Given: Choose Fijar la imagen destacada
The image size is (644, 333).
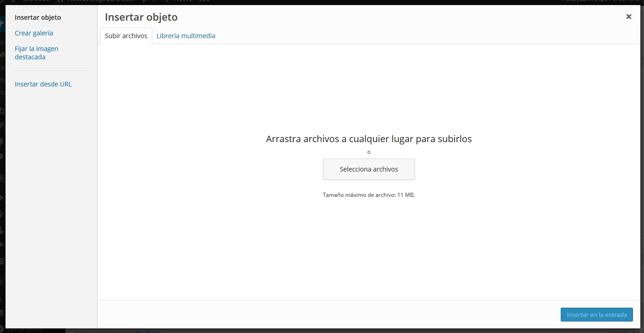Looking at the screenshot, I should [x=36, y=53].
